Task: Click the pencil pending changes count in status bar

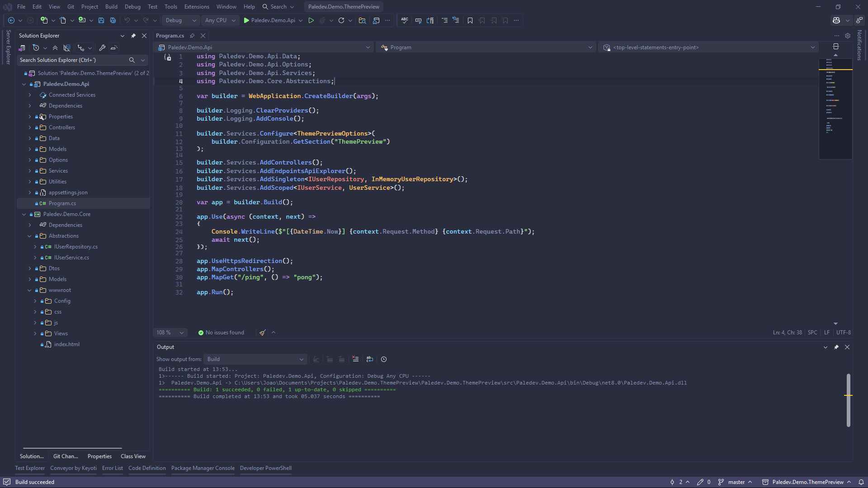Action: [704, 482]
